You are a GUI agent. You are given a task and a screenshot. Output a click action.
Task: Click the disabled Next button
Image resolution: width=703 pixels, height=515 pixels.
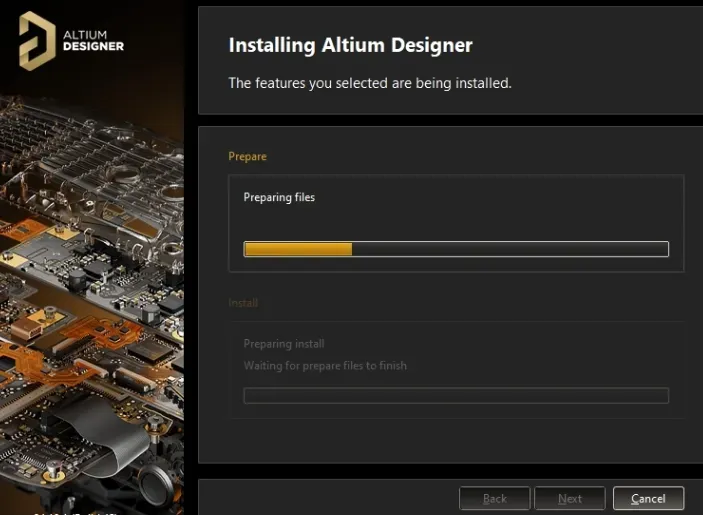pyautogui.click(x=570, y=498)
